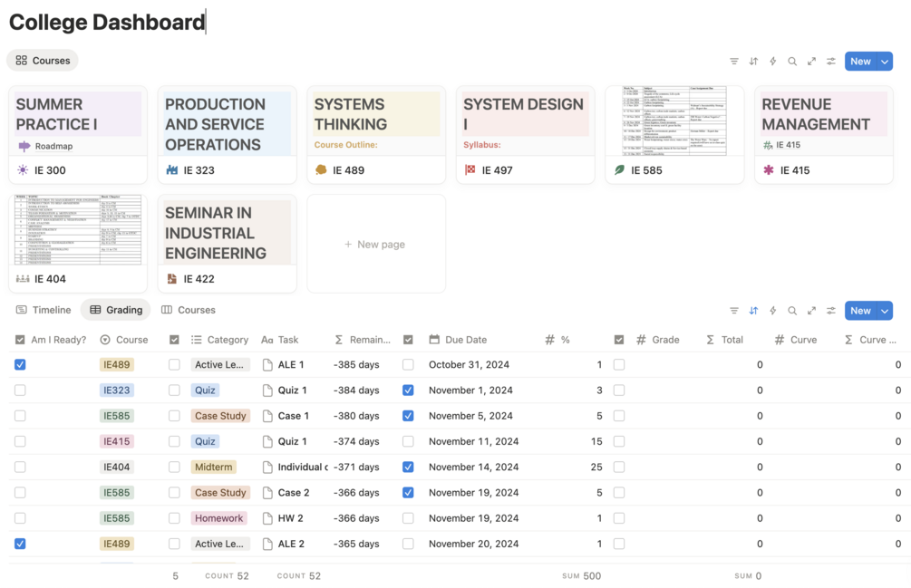Open the Category column header menu
Viewport: 911px width, 588px height.
pyautogui.click(x=220, y=340)
